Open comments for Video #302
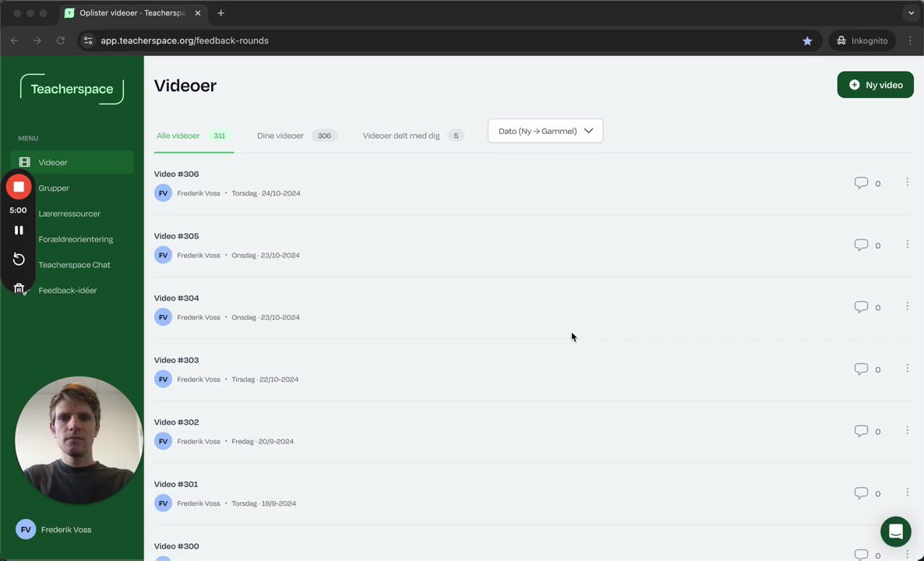The width and height of the screenshot is (924, 561). point(867,431)
